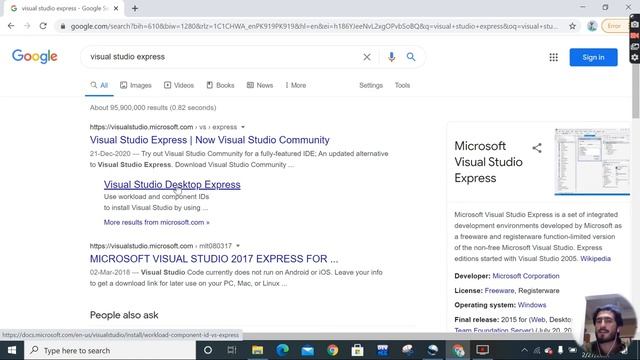Screen dimensions: 640x360
Task: Open Microsoft Corporation developer link
Action: (526, 276)
